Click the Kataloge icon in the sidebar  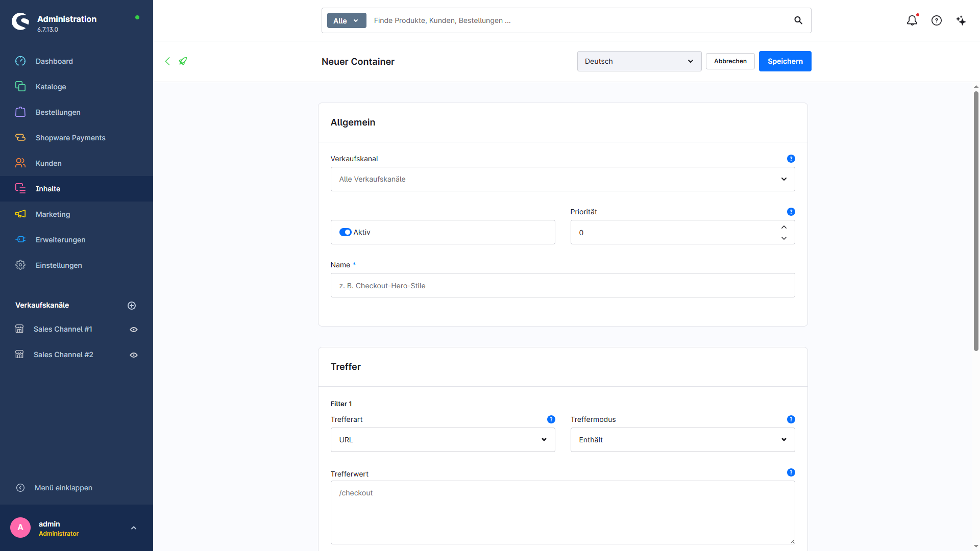click(20, 87)
